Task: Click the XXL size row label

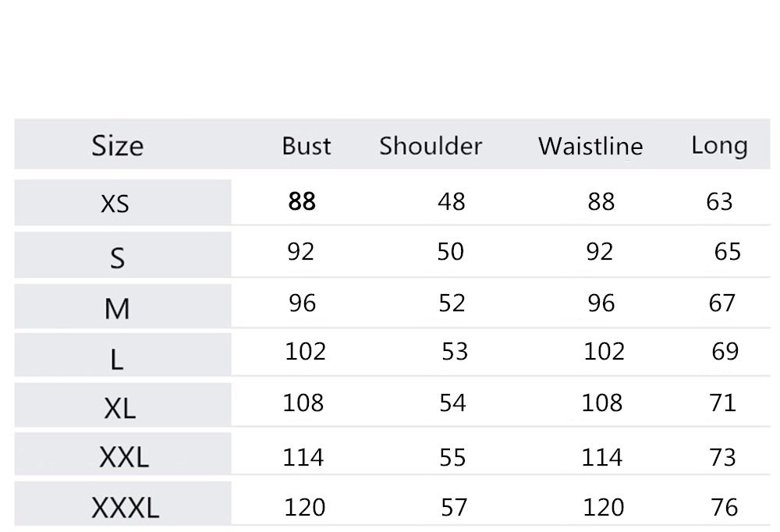Action: tap(123, 458)
